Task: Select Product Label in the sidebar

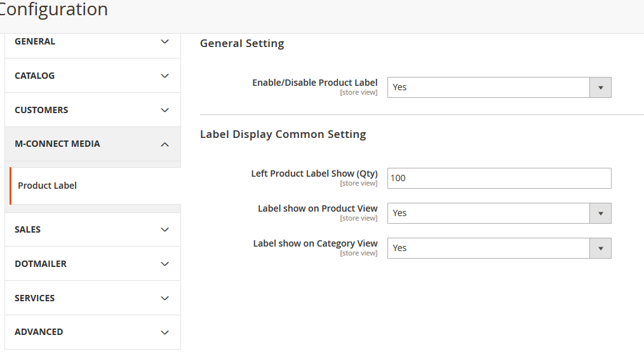Action: click(x=48, y=186)
